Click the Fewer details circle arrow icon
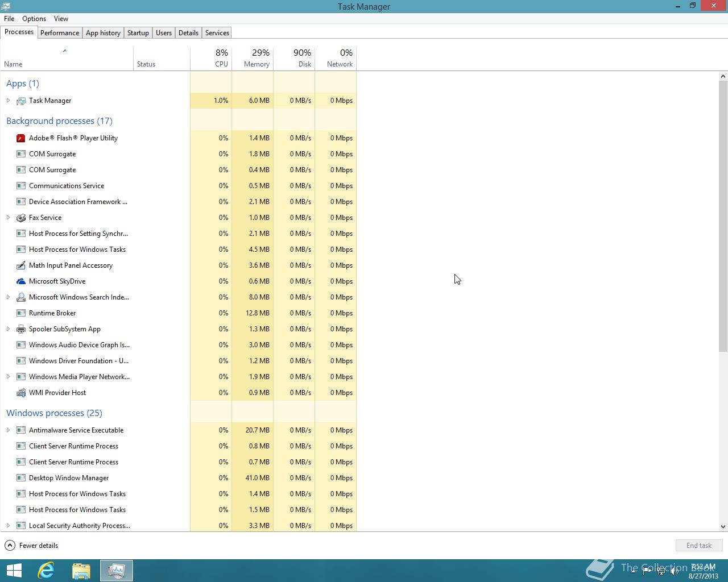Image resolution: width=728 pixels, height=582 pixels. point(10,546)
